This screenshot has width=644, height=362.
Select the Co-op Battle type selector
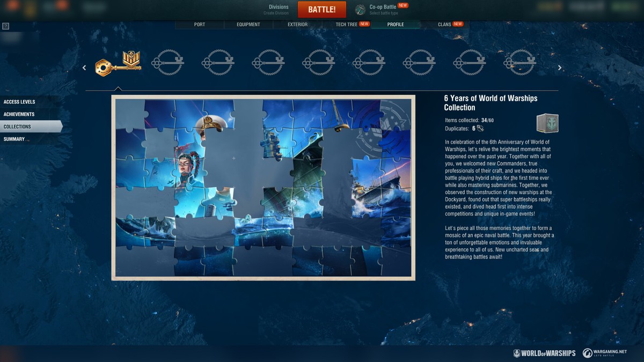click(389, 10)
